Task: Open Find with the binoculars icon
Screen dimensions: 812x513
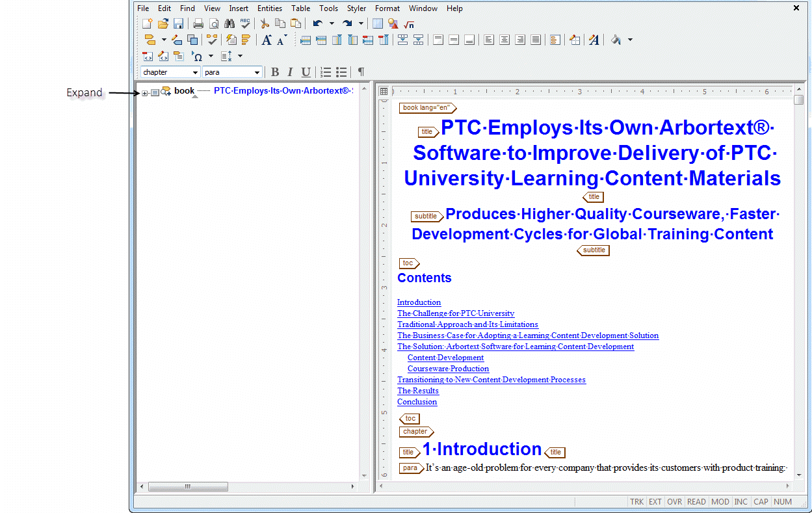Action: pos(229,23)
